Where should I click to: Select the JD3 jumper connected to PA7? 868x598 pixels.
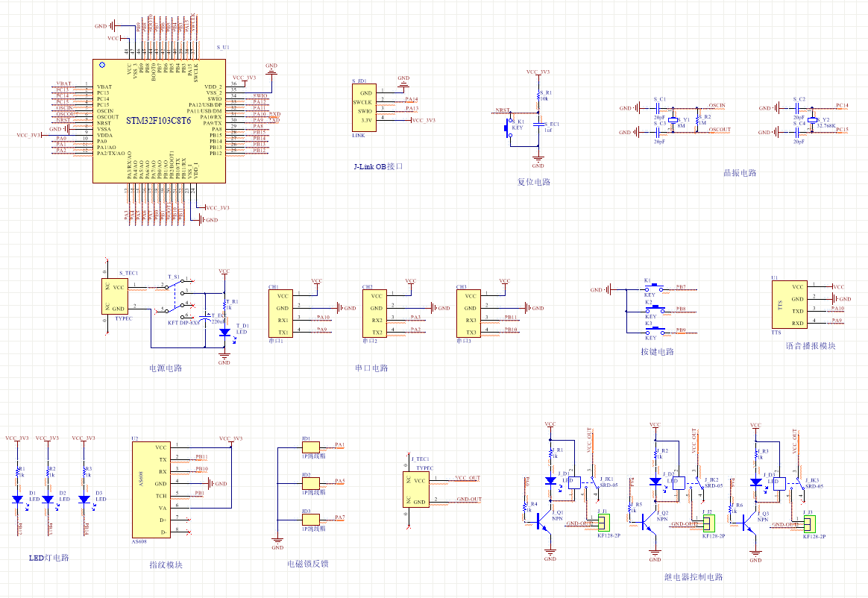[310, 520]
